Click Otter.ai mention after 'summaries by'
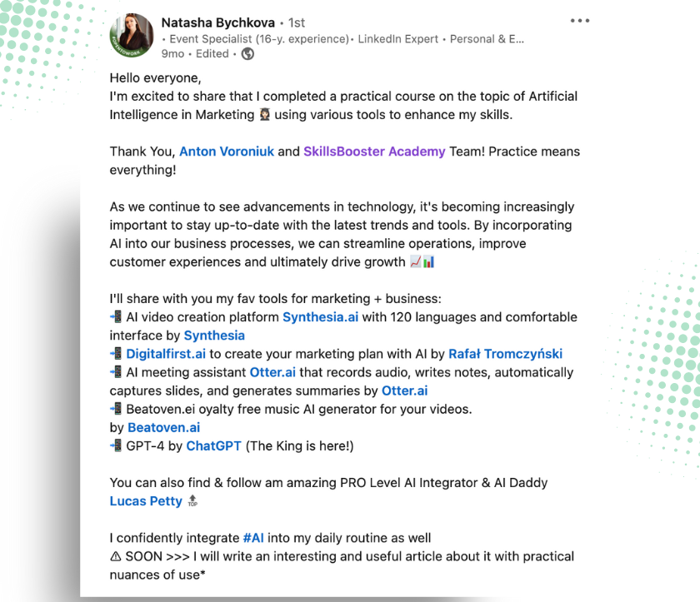 click(405, 391)
